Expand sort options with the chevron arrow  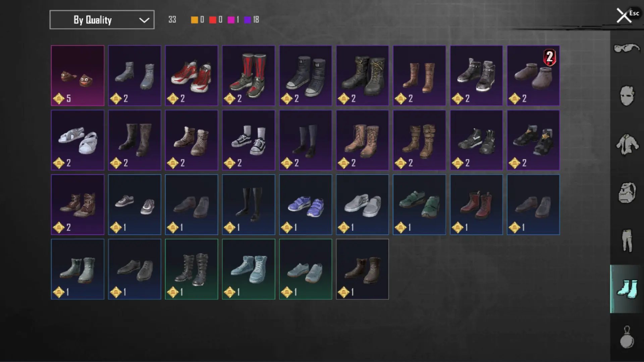click(144, 20)
